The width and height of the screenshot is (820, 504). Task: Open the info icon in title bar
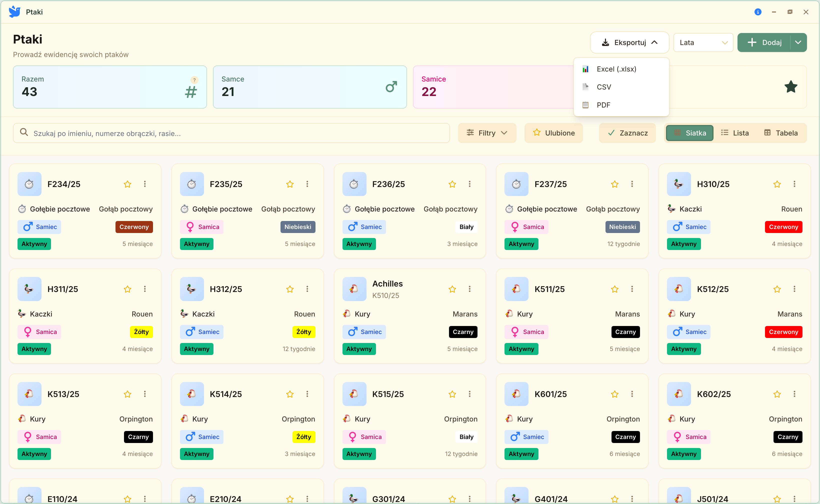[x=758, y=12]
